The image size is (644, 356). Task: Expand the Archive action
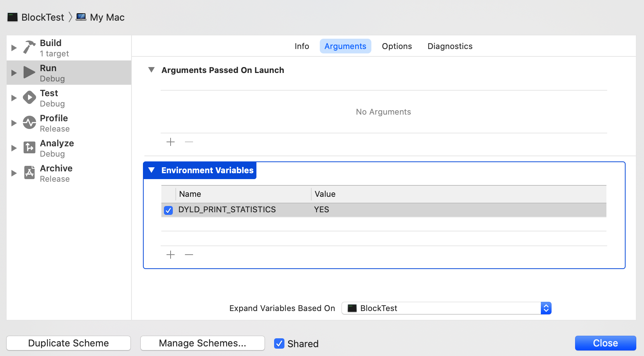click(14, 173)
